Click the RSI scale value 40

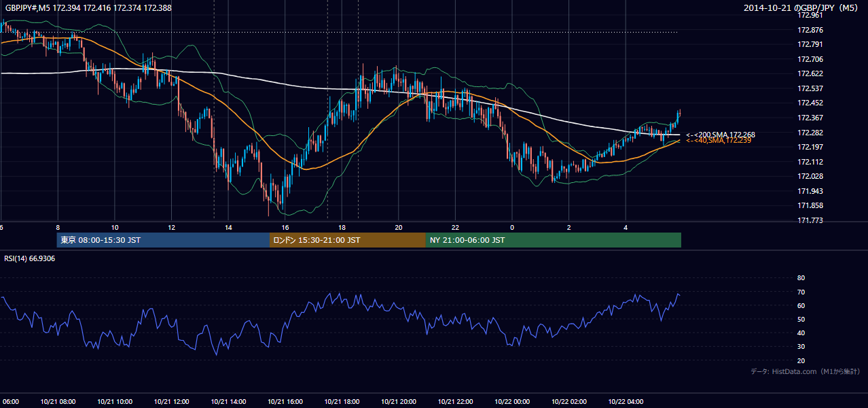point(801,333)
